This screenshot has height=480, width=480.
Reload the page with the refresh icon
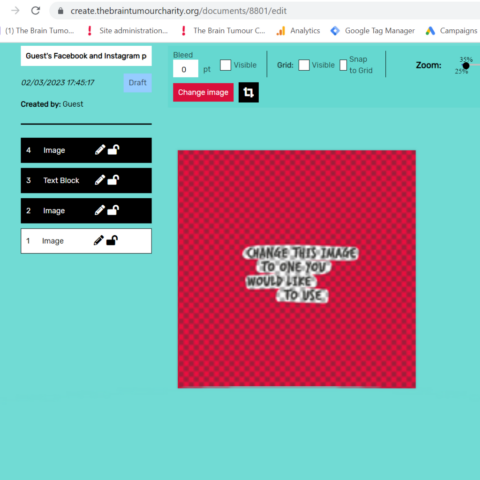(35, 11)
